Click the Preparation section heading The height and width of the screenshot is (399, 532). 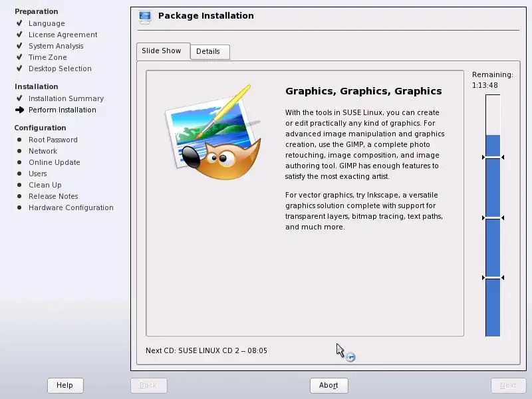37,11
